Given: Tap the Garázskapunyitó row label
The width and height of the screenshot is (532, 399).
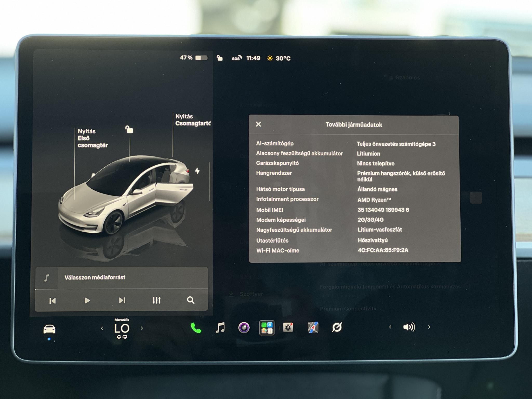Looking at the screenshot, I should [x=277, y=163].
